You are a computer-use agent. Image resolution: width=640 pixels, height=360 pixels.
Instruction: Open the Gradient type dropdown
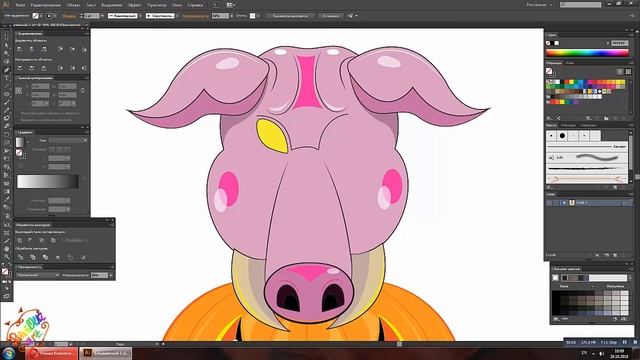click(x=68, y=140)
